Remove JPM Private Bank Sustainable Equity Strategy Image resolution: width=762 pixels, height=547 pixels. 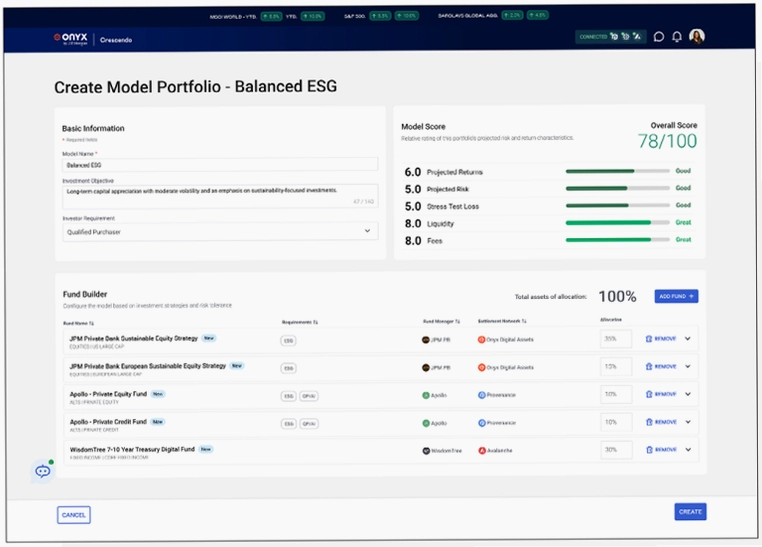(x=660, y=339)
